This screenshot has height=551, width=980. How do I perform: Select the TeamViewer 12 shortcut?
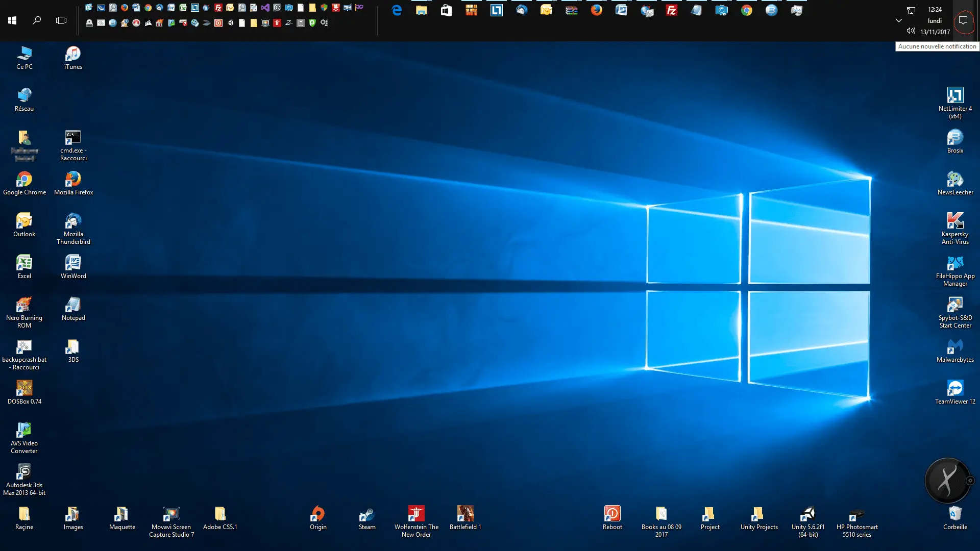955,392
